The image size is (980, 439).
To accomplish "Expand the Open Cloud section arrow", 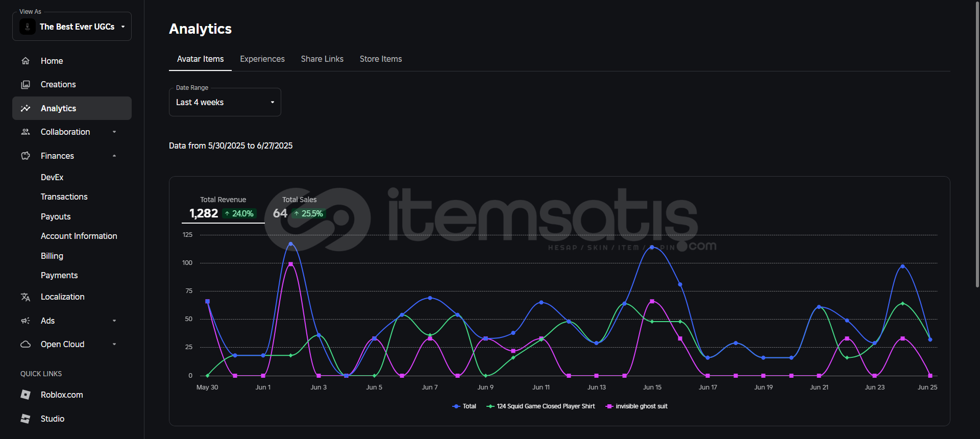I will (x=114, y=344).
